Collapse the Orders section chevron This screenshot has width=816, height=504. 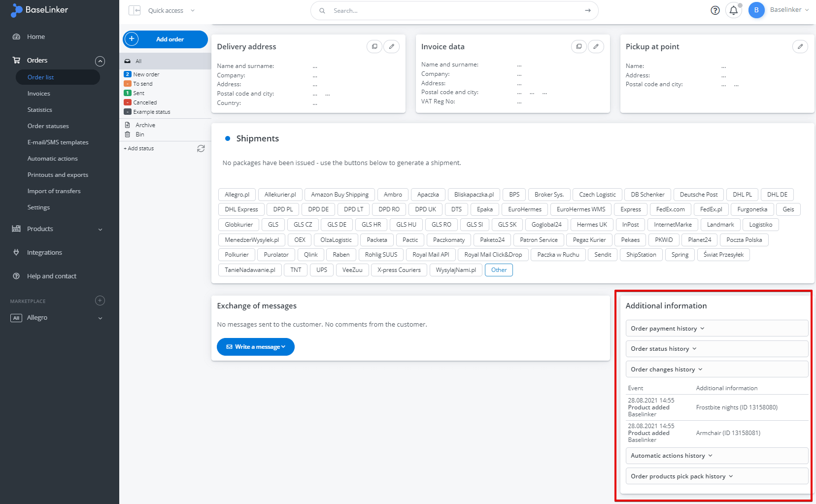100,61
